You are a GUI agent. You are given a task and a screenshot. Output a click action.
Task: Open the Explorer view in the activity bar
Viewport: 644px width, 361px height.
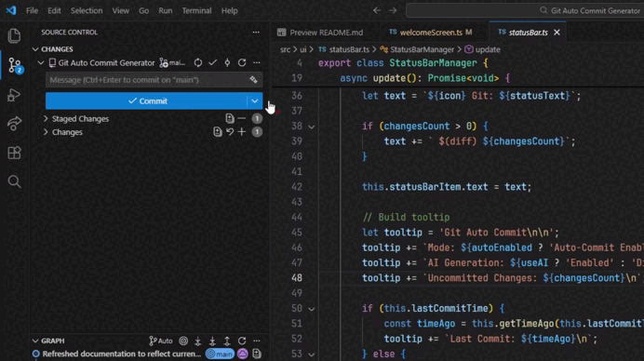click(x=14, y=35)
